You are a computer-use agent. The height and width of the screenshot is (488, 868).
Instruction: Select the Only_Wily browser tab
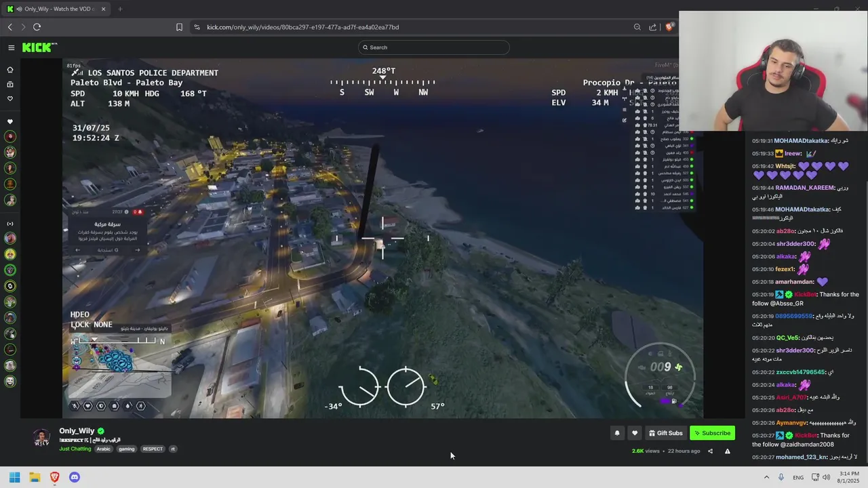click(58, 9)
